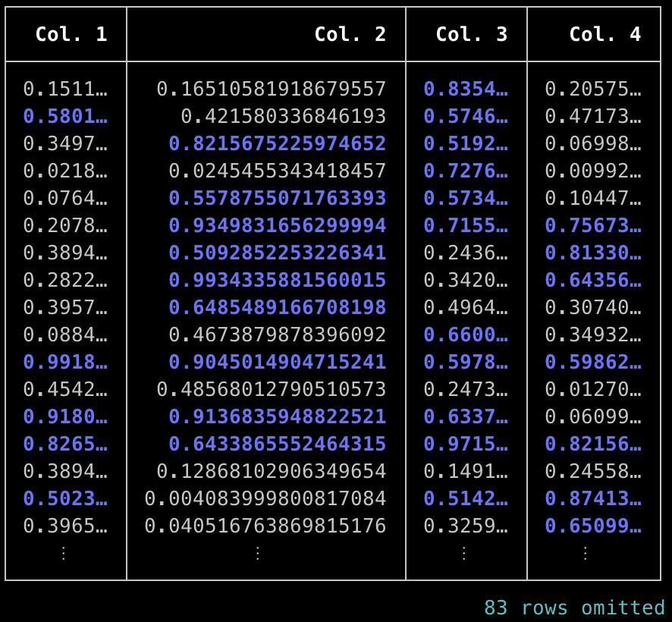Screen dimensions: 672x622
Task: Click the Col. 1 cell 0.0884…
Action: click(x=65, y=335)
